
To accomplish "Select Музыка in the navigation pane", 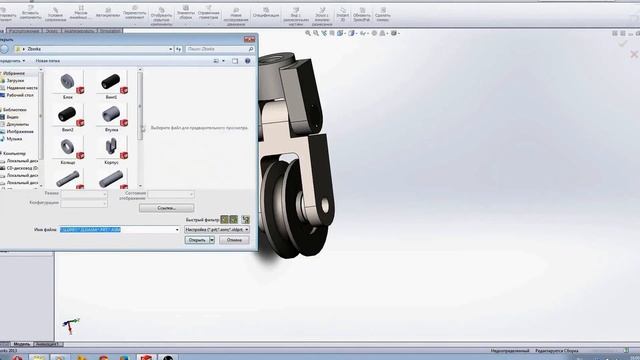I will tap(14, 139).
